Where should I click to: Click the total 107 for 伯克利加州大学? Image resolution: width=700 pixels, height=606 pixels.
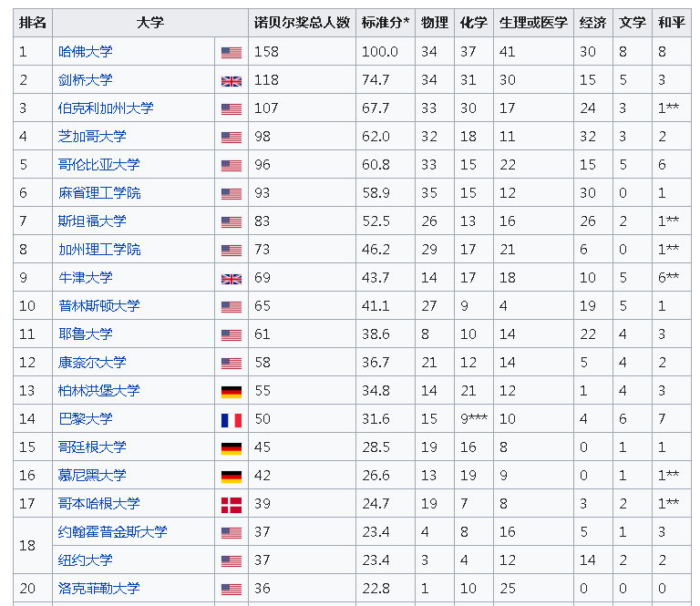tap(266, 108)
